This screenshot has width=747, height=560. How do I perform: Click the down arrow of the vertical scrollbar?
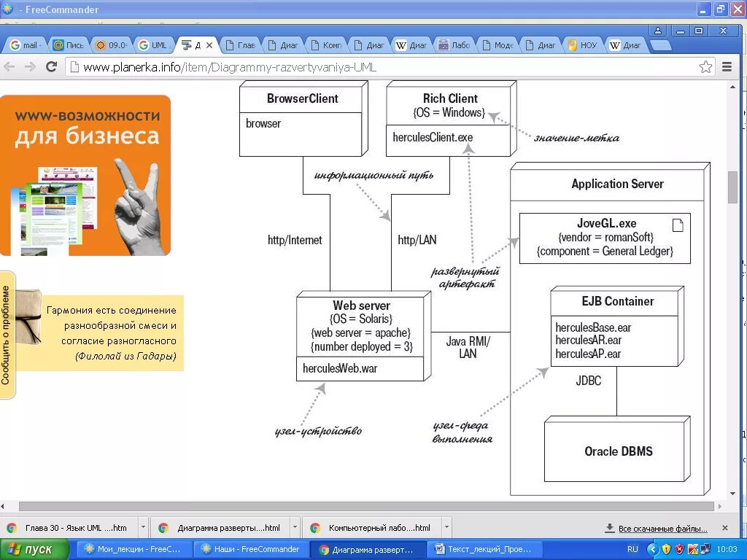[x=732, y=494]
